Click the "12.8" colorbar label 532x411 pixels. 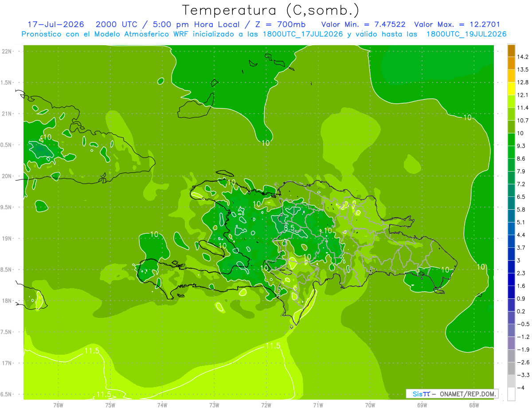(x=523, y=82)
